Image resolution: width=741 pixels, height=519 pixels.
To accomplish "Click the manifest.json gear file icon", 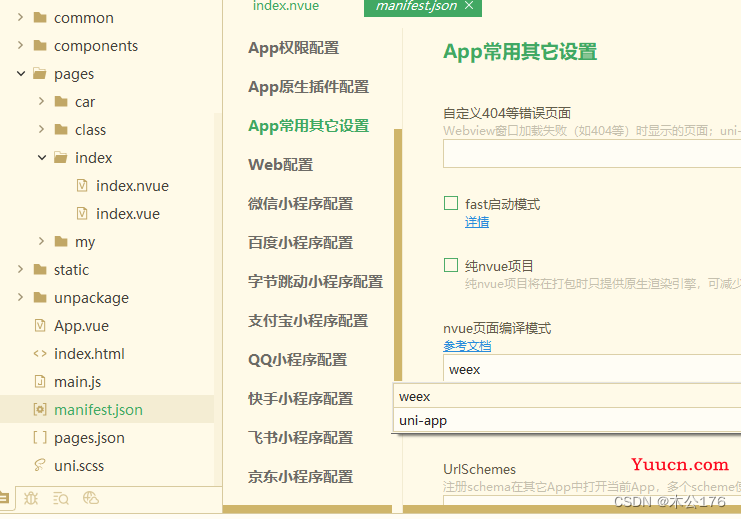I will coord(40,409).
